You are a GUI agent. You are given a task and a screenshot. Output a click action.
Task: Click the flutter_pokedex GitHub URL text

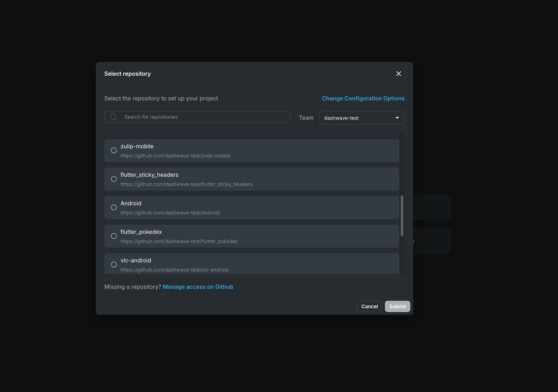pyautogui.click(x=179, y=241)
